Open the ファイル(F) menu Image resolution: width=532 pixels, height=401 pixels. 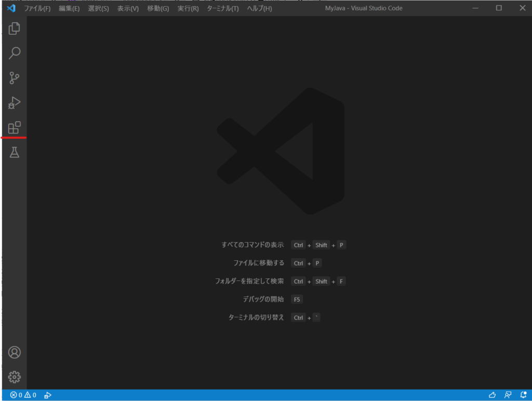[37, 8]
